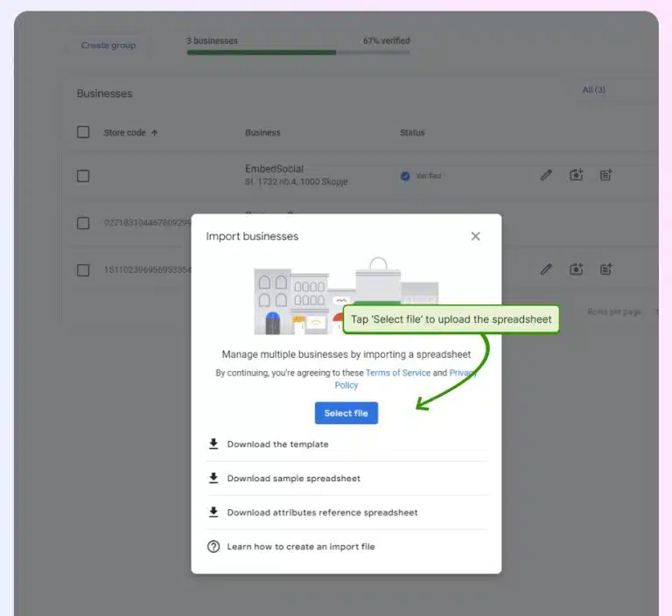Add photo to EmbedSocial business
This screenshot has width=672, height=616.
coord(576,175)
